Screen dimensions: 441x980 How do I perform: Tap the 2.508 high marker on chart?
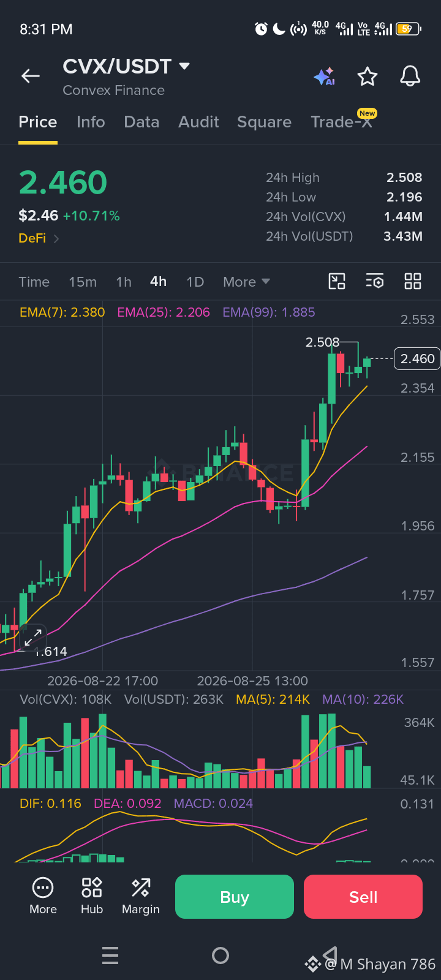322,342
